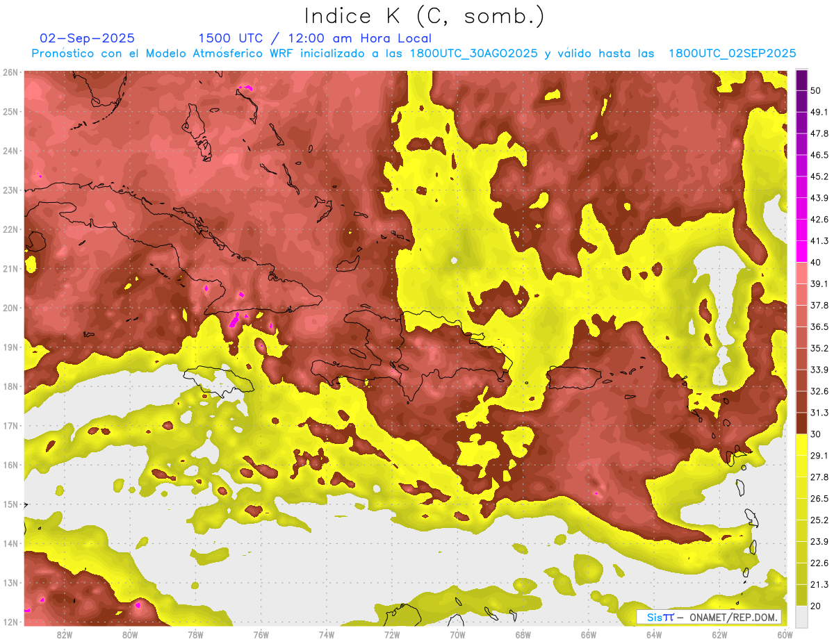Click the longitude axis label "66W"
The image size is (834, 644).
[588, 635]
